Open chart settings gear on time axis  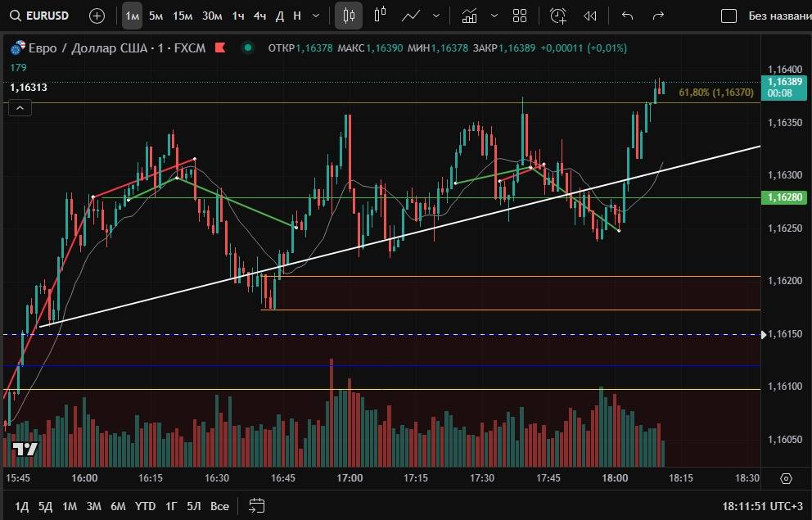pyautogui.click(x=786, y=478)
